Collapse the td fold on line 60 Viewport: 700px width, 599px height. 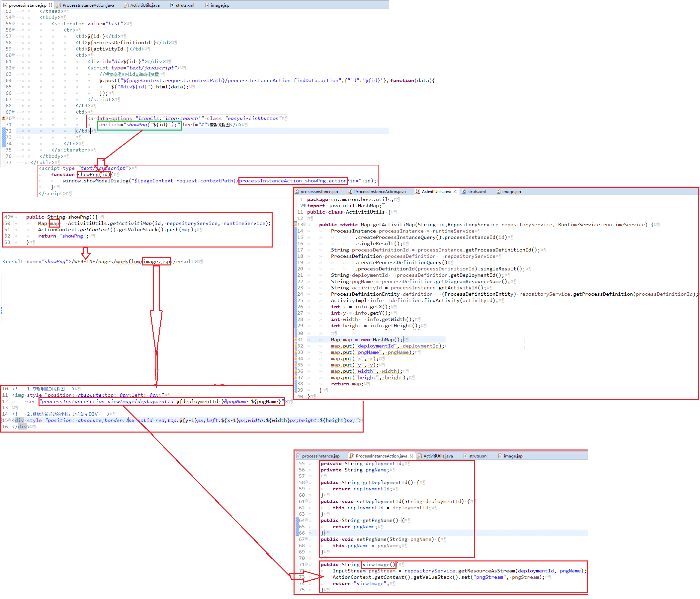point(13,55)
